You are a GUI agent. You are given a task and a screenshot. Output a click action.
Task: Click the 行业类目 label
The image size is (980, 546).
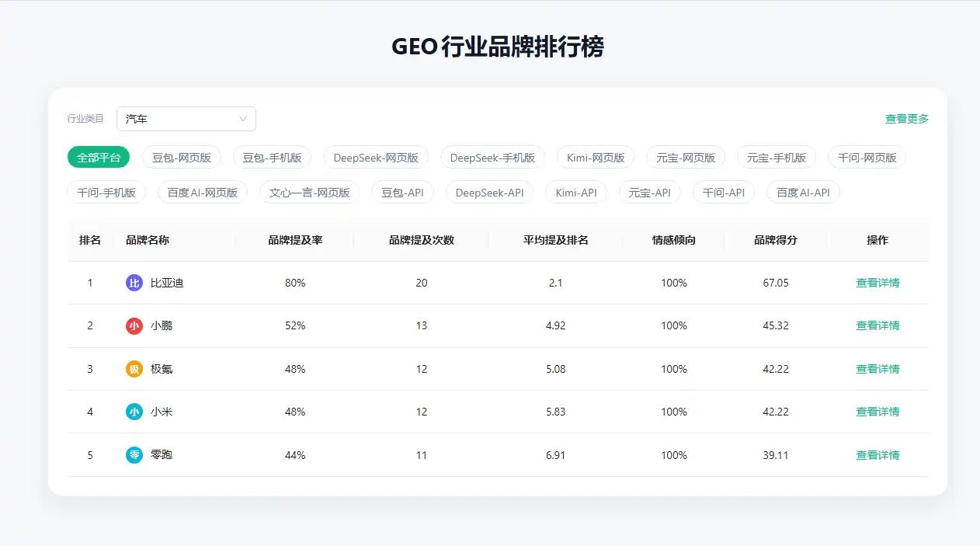point(85,119)
